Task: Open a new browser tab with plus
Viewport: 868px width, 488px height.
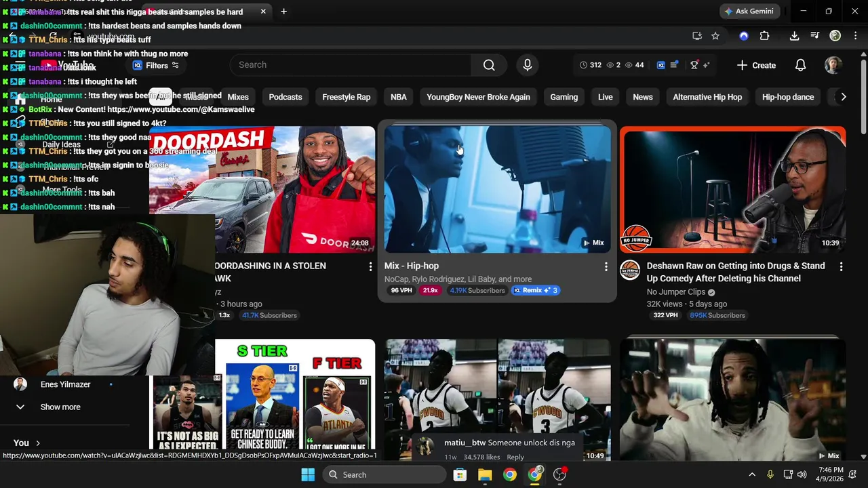Action: [x=283, y=12]
